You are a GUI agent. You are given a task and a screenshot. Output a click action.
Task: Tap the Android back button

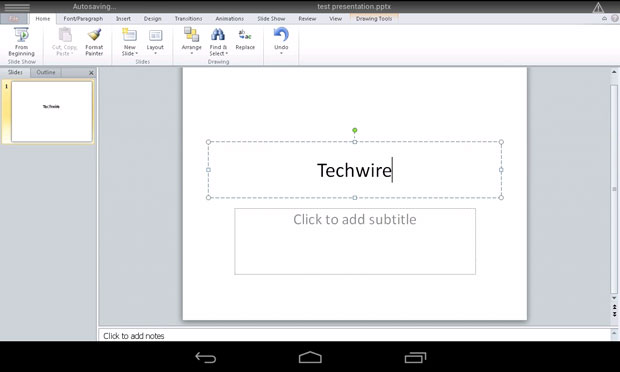[x=206, y=357]
